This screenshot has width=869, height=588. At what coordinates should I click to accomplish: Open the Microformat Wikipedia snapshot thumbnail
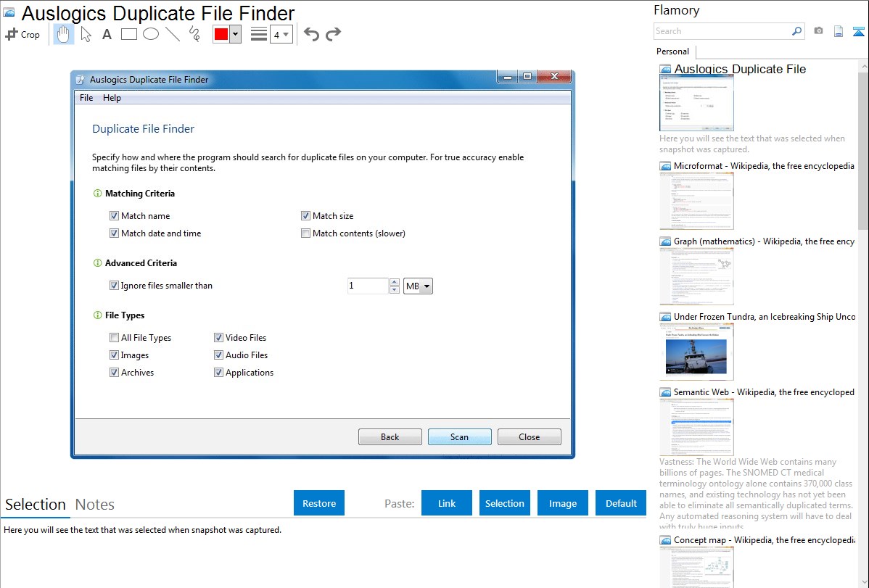pyautogui.click(x=696, y=201)
